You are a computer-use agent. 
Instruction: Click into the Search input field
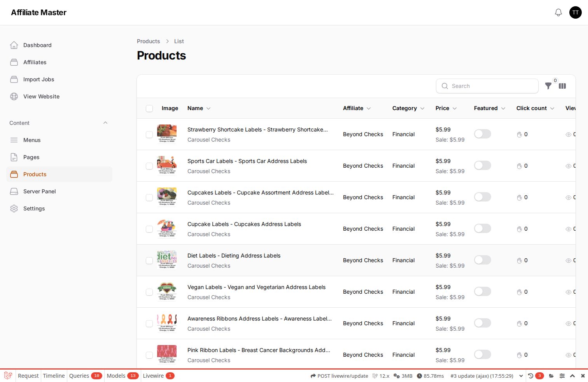(487, 86)
